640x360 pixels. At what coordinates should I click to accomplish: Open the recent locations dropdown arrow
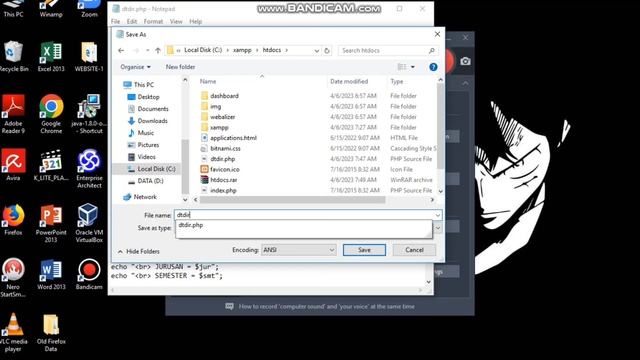coord(147,51)
